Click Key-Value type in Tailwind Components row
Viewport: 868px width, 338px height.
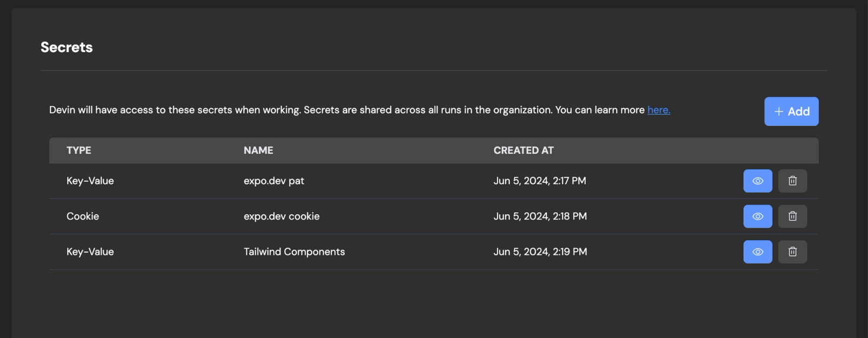90,252
